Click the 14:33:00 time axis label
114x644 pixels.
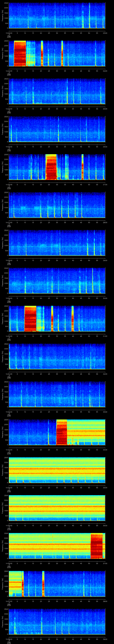pos(9,450)
